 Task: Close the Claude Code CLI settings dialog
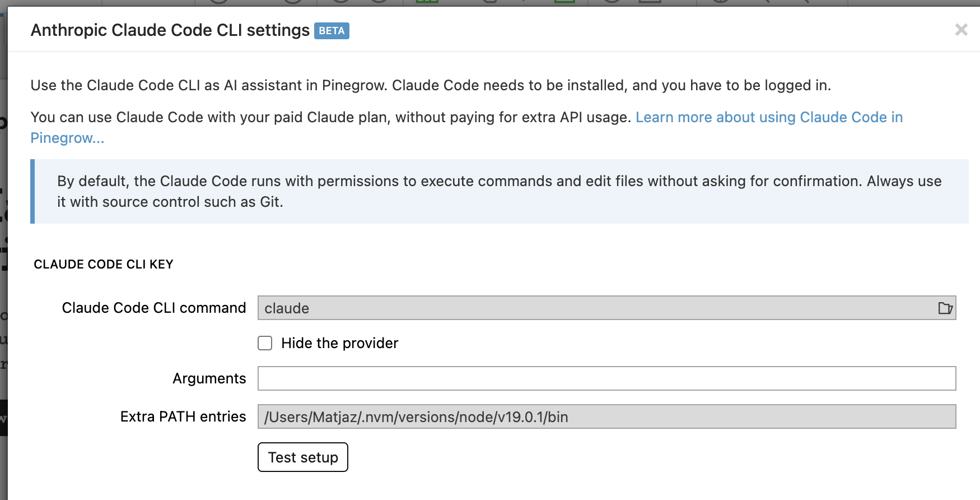coord(961,30)
